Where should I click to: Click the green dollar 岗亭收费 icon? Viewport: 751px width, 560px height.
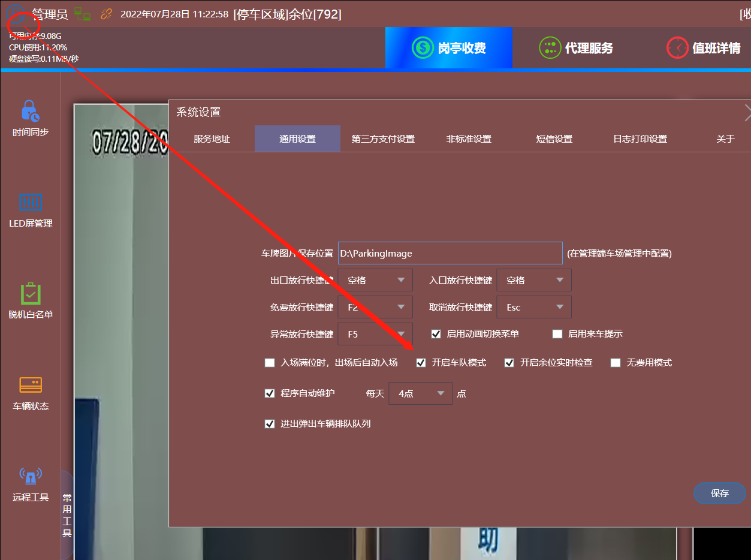423,48
